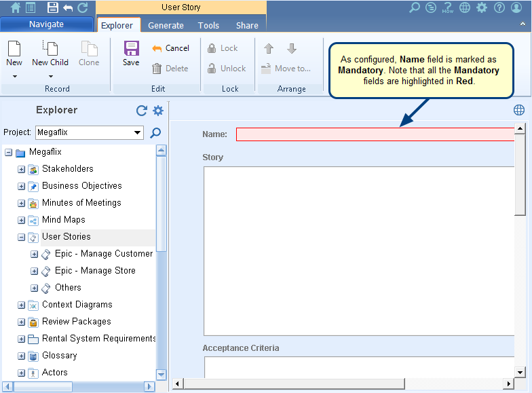The image size is (532, 393).
Task: Switch to the Generate tab
Action: [166, 26]
